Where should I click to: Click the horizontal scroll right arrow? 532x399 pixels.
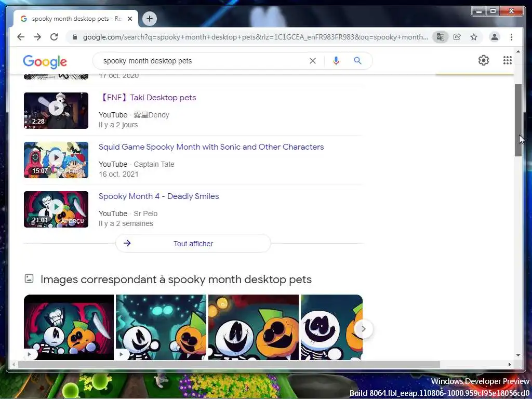[x=509, y=364]
